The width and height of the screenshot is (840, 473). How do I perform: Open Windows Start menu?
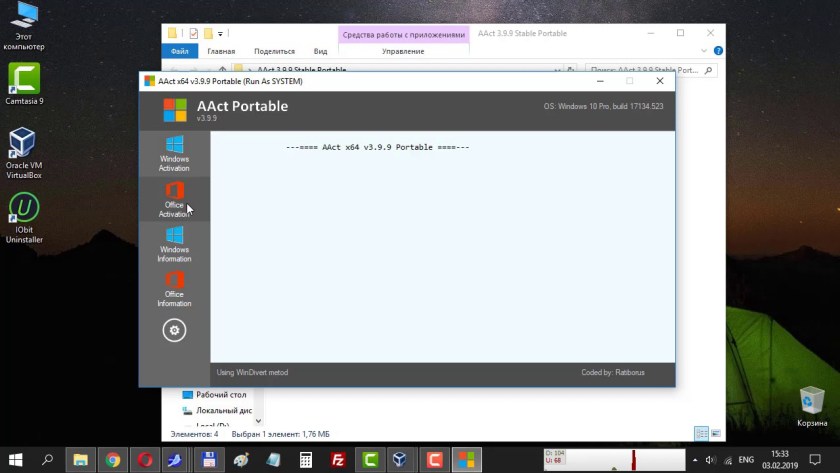pos(16,460)
